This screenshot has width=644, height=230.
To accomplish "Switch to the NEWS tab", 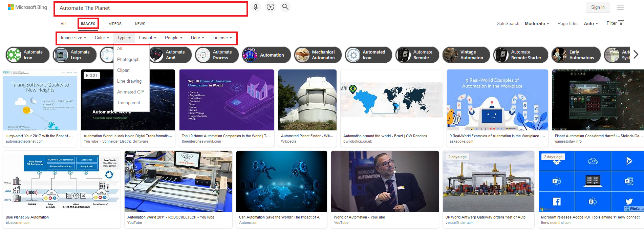I will click(x=140, y=24).
